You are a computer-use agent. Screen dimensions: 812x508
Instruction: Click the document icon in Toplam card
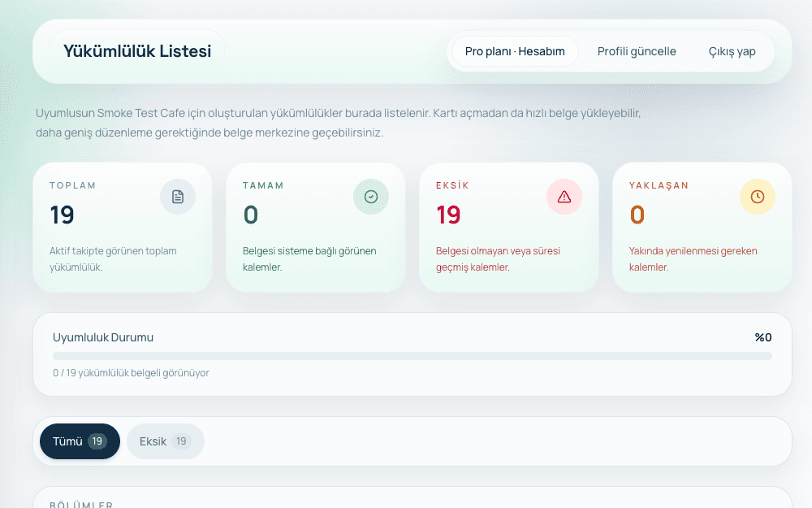(178, 197)
